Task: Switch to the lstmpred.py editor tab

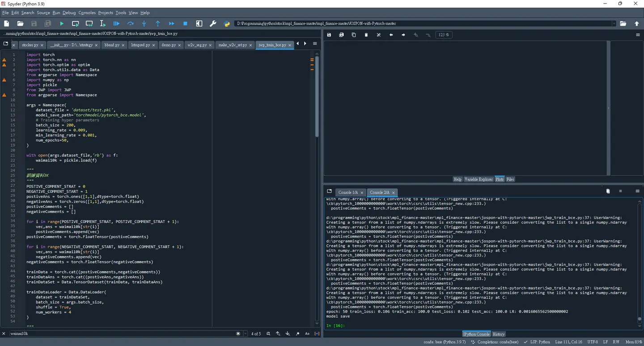Action: click(x=141, y=45)
